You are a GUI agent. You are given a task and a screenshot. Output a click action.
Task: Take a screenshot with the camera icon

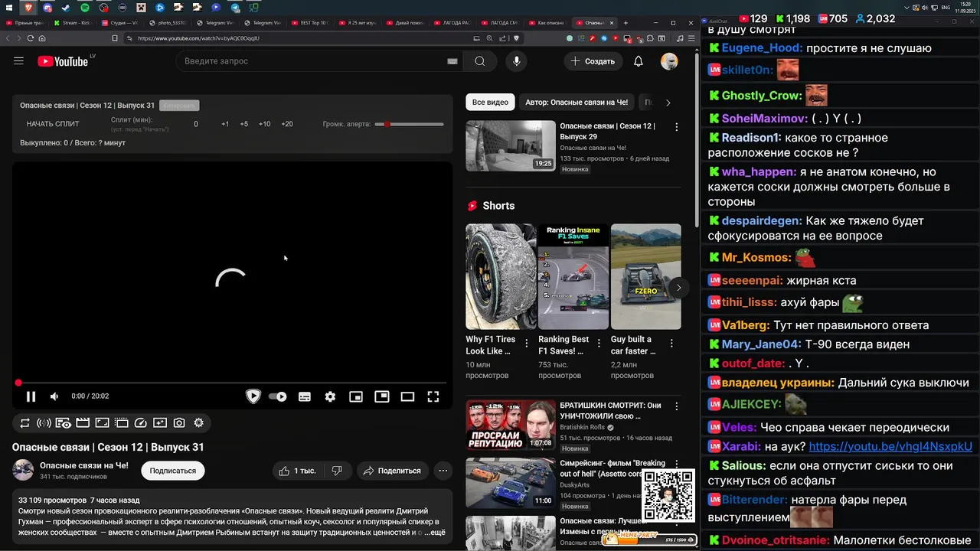[x=179, y=422]
